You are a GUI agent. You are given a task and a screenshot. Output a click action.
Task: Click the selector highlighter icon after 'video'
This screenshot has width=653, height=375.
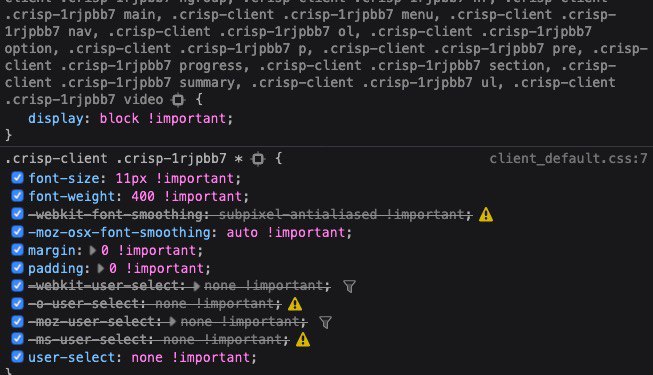tap(178, 100)
